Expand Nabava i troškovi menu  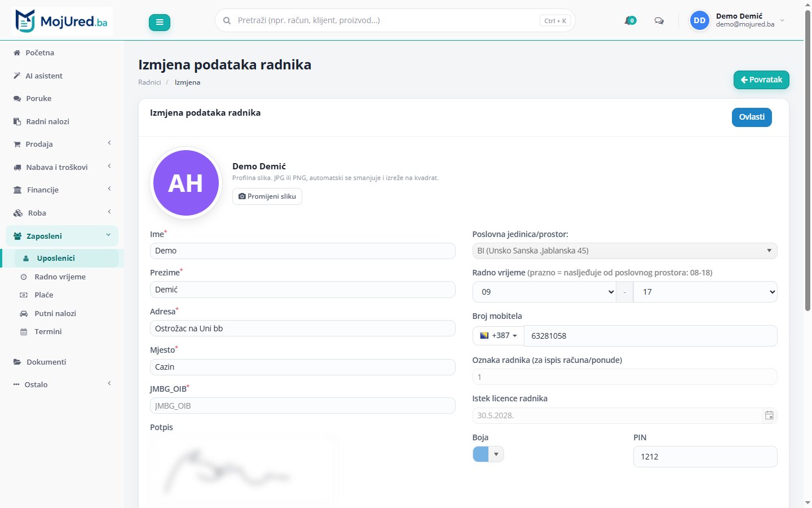[62, 167]
